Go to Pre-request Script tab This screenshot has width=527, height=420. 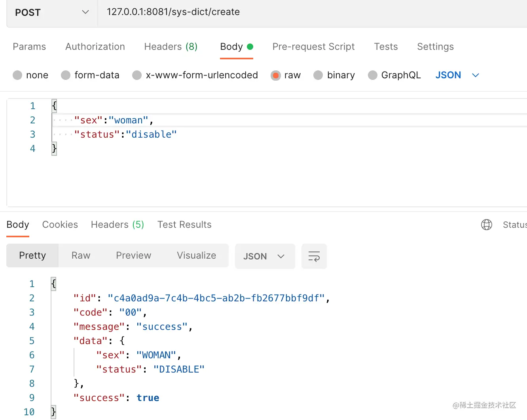point(313,47)
